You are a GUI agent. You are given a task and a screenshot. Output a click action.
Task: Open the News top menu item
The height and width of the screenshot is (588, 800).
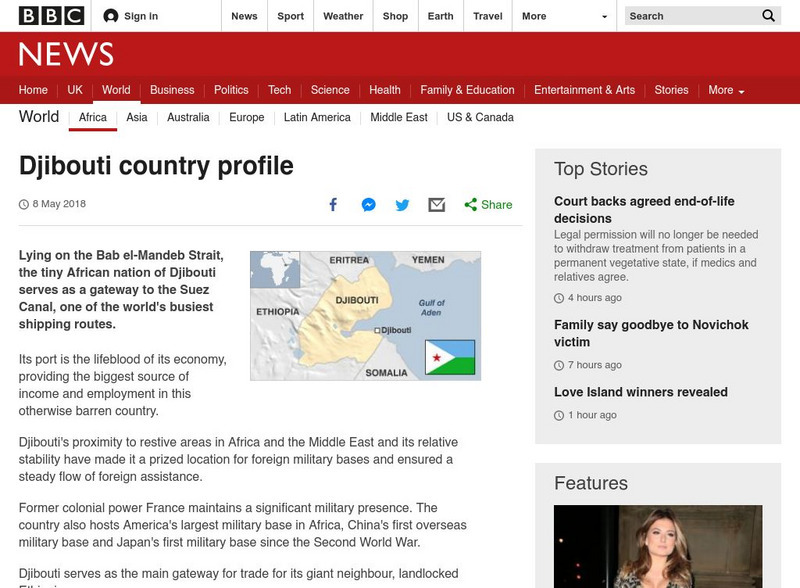pos(244,16)
